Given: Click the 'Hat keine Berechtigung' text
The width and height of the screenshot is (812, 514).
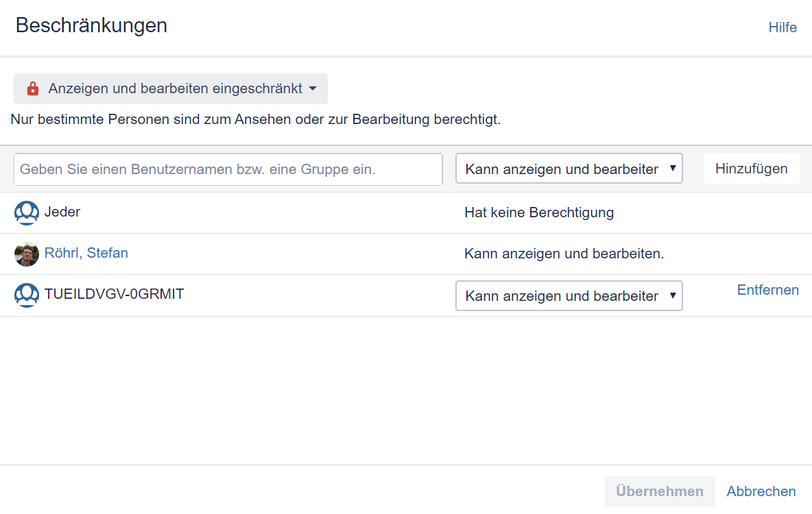Looking at the screenshot, I should [x=539, y=212].
